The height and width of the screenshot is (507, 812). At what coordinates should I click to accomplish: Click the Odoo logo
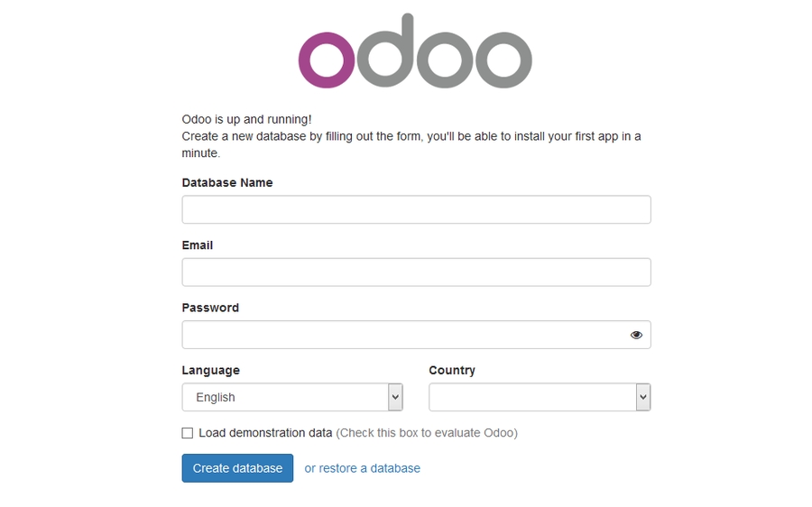(415, 52)
